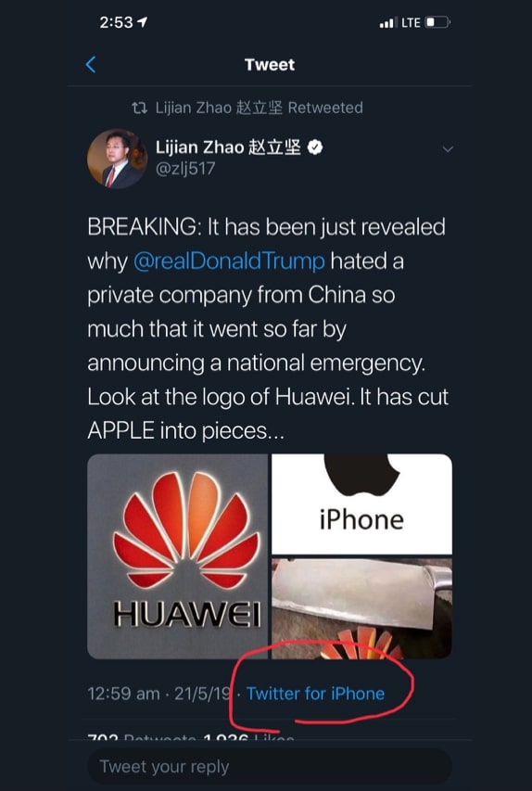This screenshot has height=791, width=532.
Task: View the cleaver knife image
Action: point(361,608)
